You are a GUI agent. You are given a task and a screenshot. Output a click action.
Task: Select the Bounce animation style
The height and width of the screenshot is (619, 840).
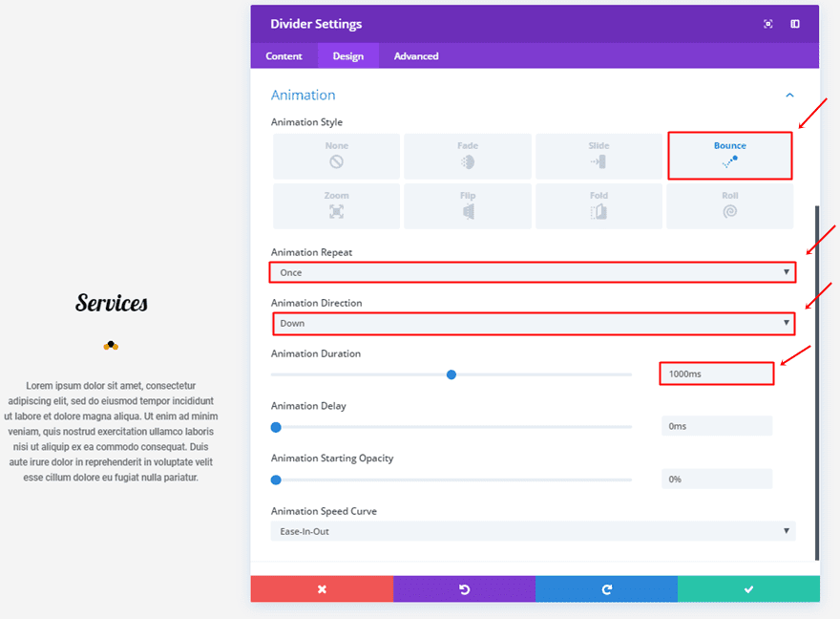click(x=729, y=156)
